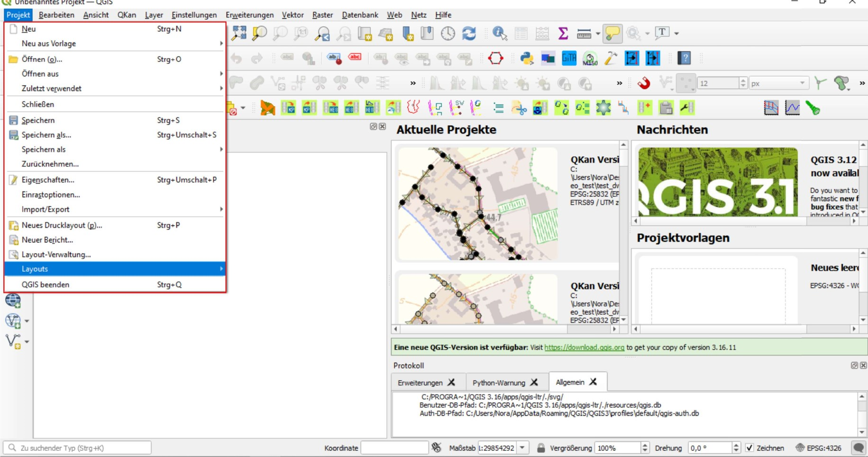Click the blue help book icon
Viewport: 868px width, 457px height.
coord(684,58)
